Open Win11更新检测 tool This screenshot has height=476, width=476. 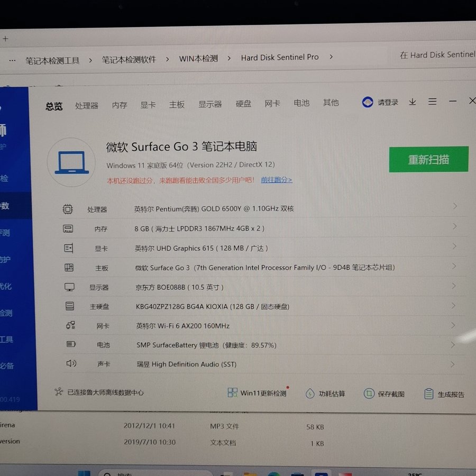(257, 393)
